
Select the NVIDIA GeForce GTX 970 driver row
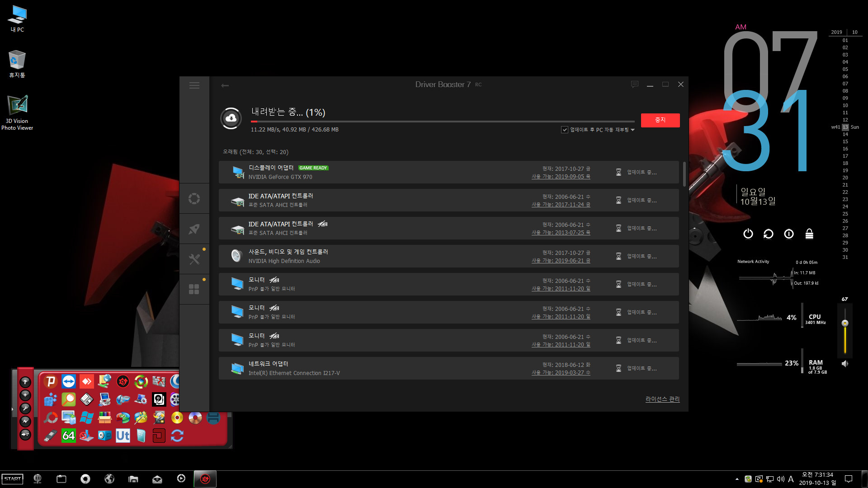(x=448, y=172)
